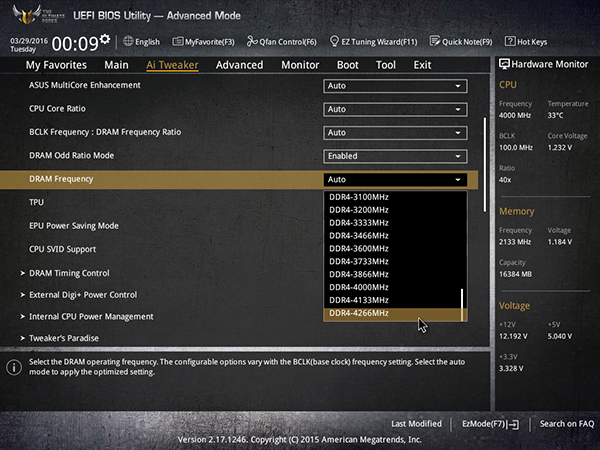Switch to My Favorites tab
This screenshot has width=600, height=450.
56,65
